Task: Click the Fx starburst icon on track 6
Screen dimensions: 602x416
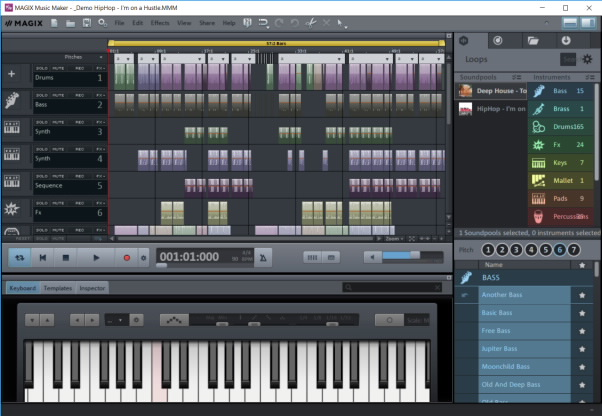Action: [12, 209]
